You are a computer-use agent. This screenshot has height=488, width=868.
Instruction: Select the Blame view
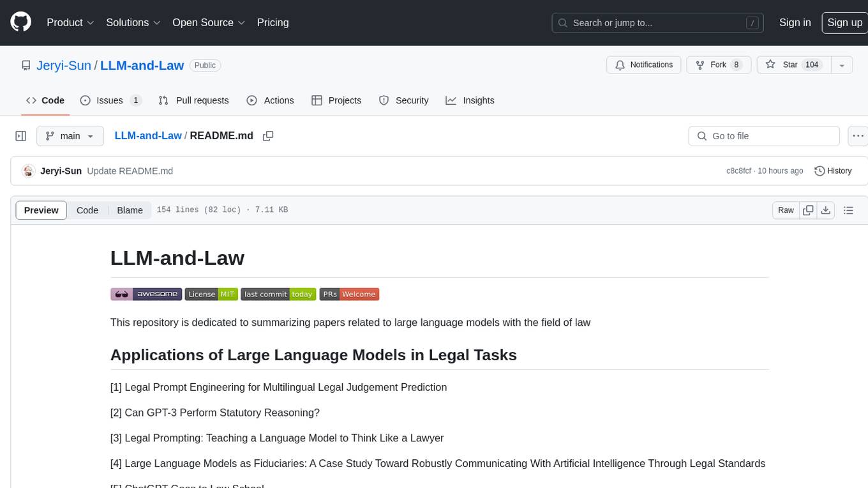130,210
